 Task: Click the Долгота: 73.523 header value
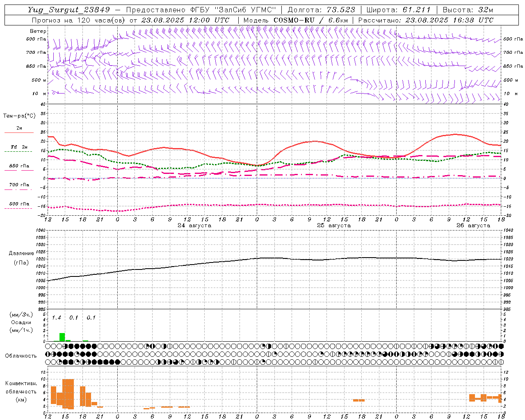[321, 10]
